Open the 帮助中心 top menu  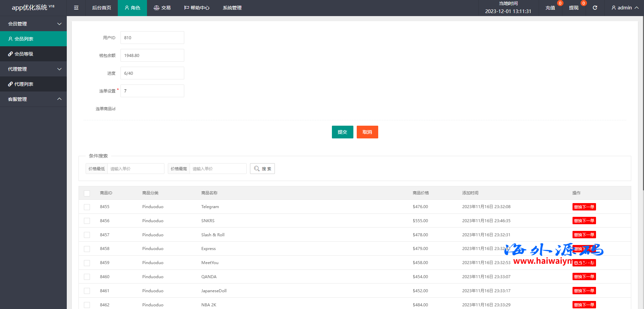coord(197,8)
